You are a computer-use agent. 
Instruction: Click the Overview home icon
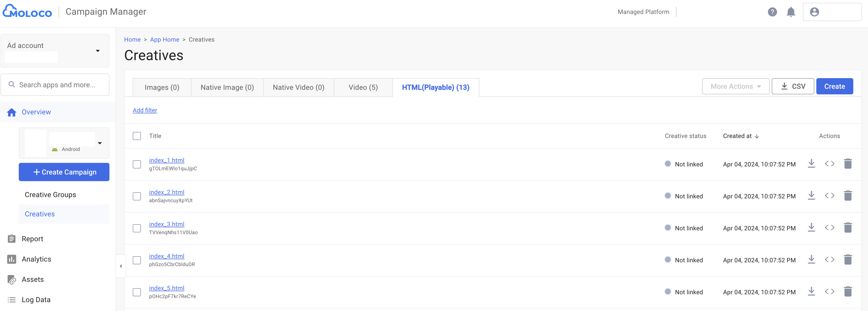pyautogui.click(x=12, y=112)
